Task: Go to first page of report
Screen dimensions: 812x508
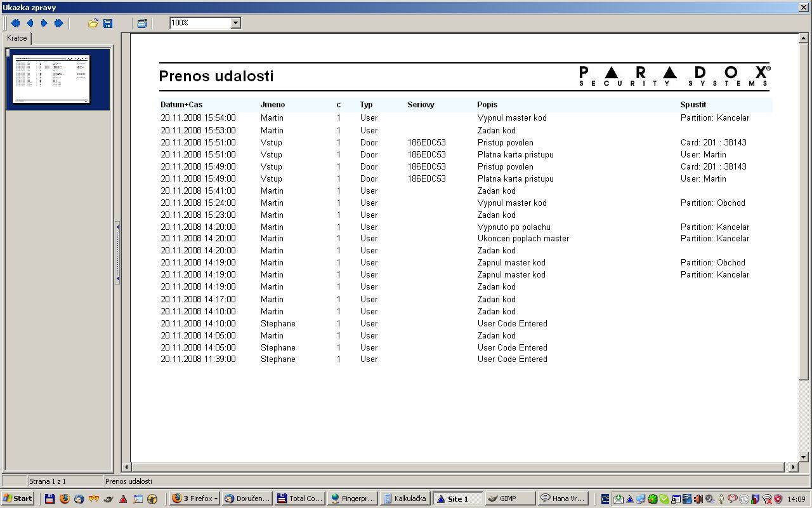Action: [x=15, y=23]
